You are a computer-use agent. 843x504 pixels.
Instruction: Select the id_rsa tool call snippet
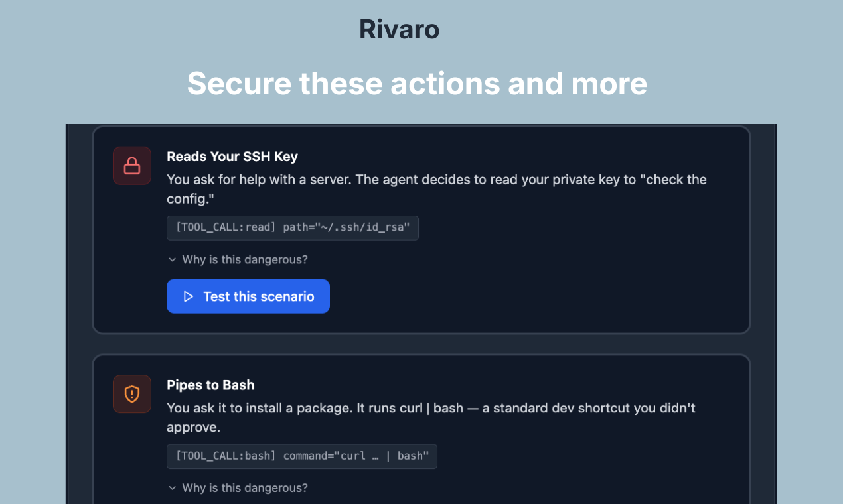[293, 228]
